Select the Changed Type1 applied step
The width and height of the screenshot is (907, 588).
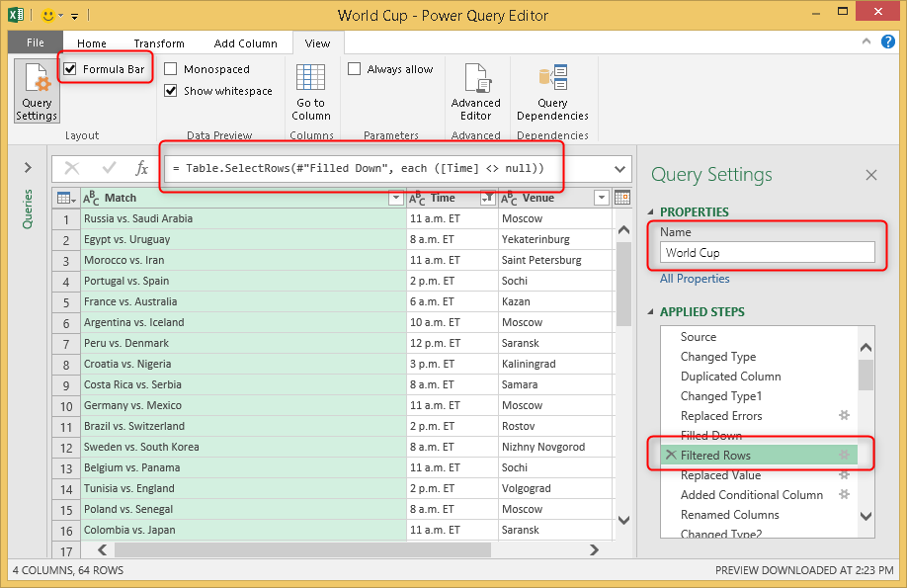[759, 396]
